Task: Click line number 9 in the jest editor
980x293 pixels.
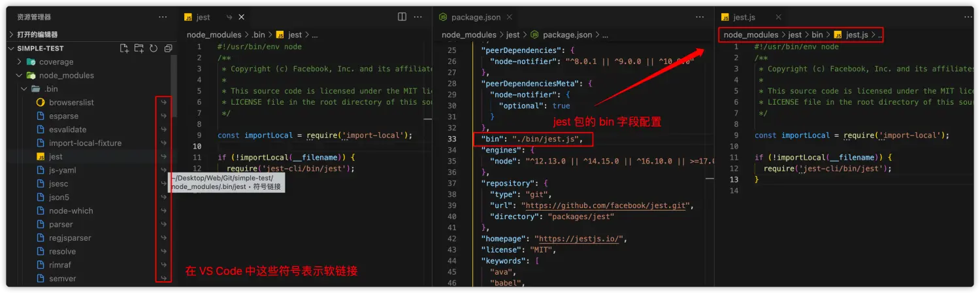Action: (199, 135)
